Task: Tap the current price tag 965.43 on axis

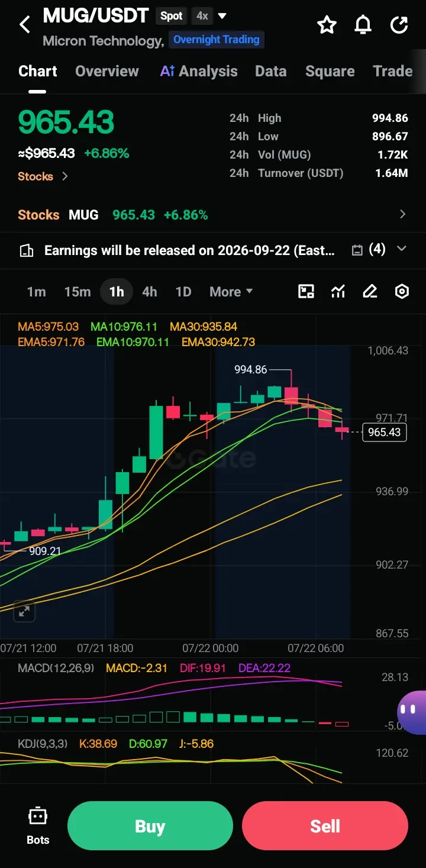Action: [x=384, y=432]
